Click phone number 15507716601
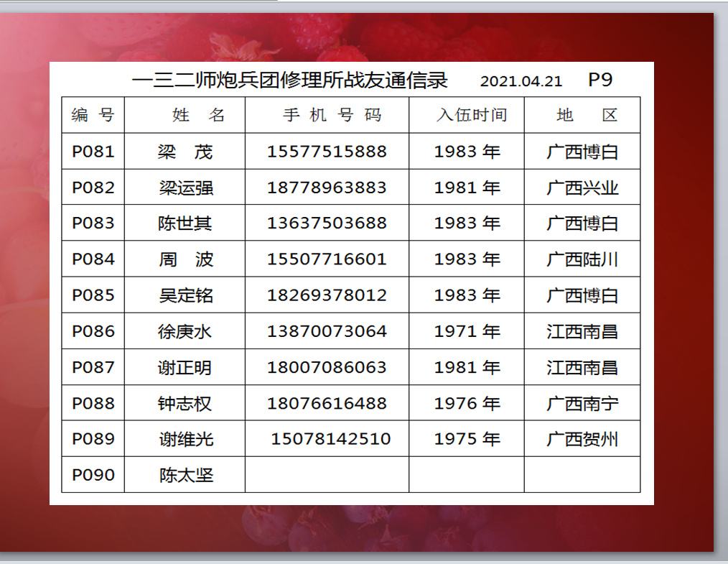 327,259
